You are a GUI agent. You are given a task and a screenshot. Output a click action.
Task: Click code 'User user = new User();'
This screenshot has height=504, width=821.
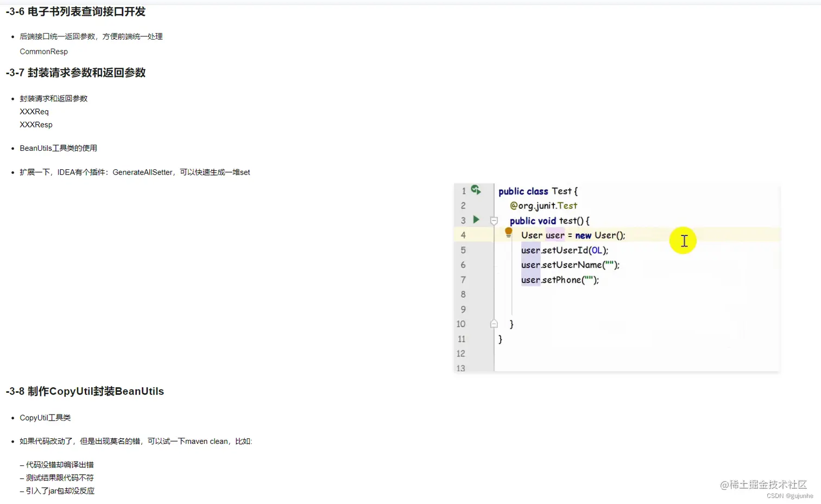(x=573, y=235)
